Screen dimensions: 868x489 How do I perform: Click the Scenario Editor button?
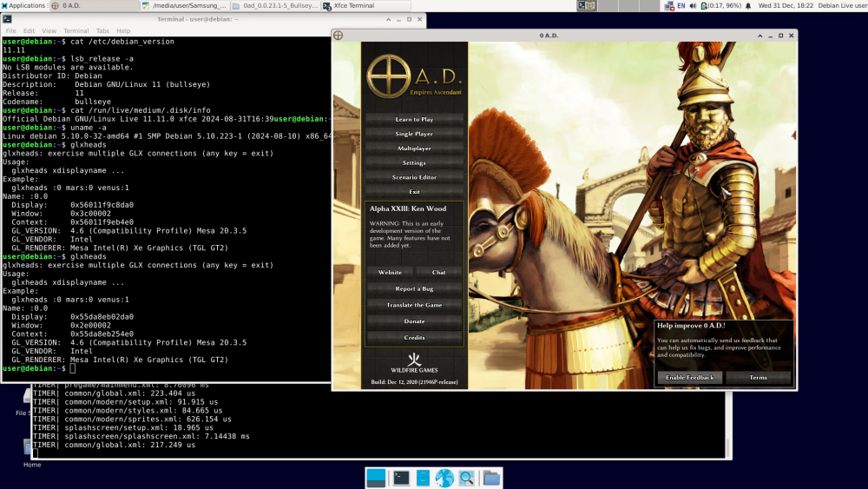[x=414, y=177]
